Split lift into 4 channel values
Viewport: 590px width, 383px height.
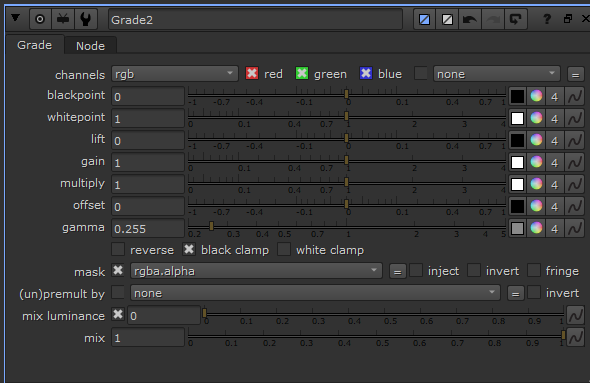tap(555, 140)
